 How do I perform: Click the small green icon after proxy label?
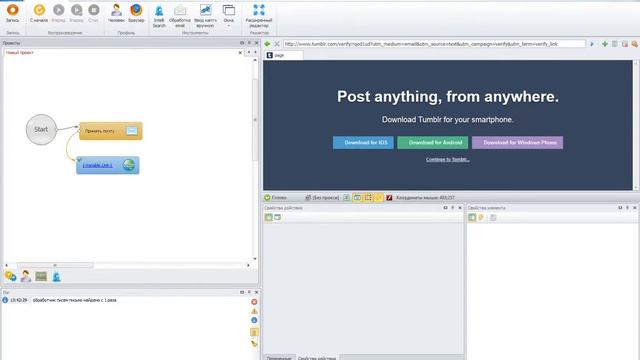tap(347, 198)
